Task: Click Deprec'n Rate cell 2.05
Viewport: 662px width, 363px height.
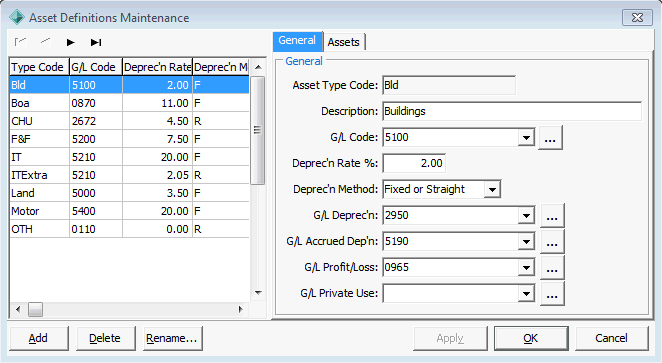Action: click(157, 175)
